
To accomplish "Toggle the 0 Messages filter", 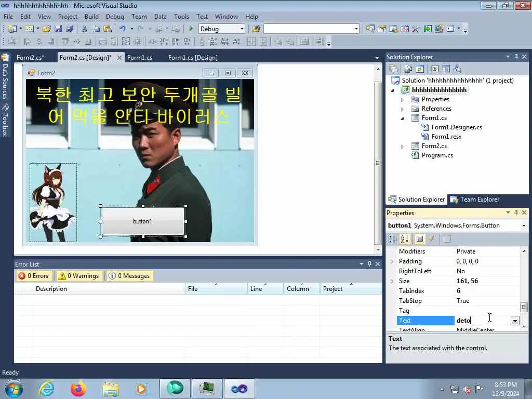I will [x=129, y=276].
